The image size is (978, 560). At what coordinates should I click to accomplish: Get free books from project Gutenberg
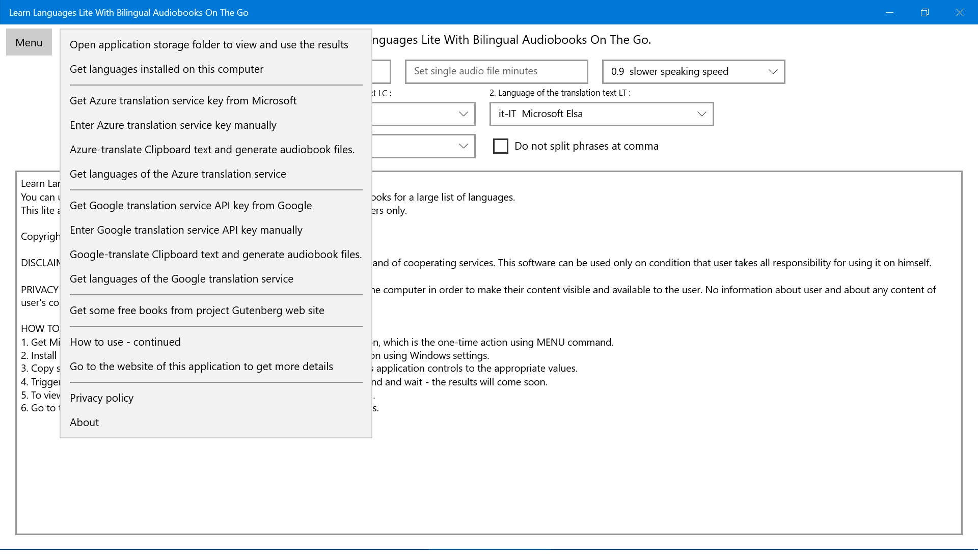coord(197,311)
